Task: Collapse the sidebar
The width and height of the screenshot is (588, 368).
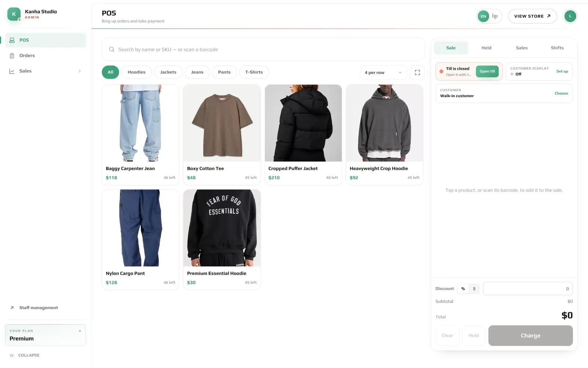Action: click(25, 355)
